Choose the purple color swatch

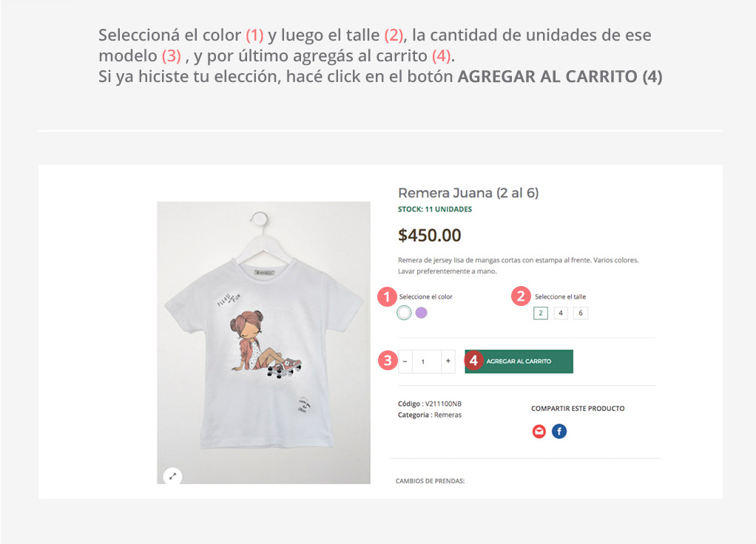click(x=422, y=313)
